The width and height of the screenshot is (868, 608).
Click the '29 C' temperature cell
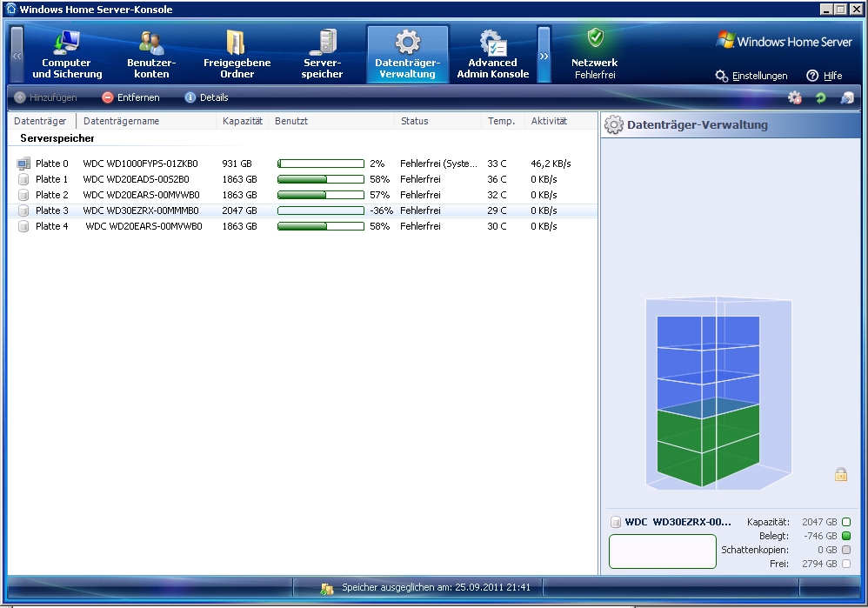(x=497, y=210)
